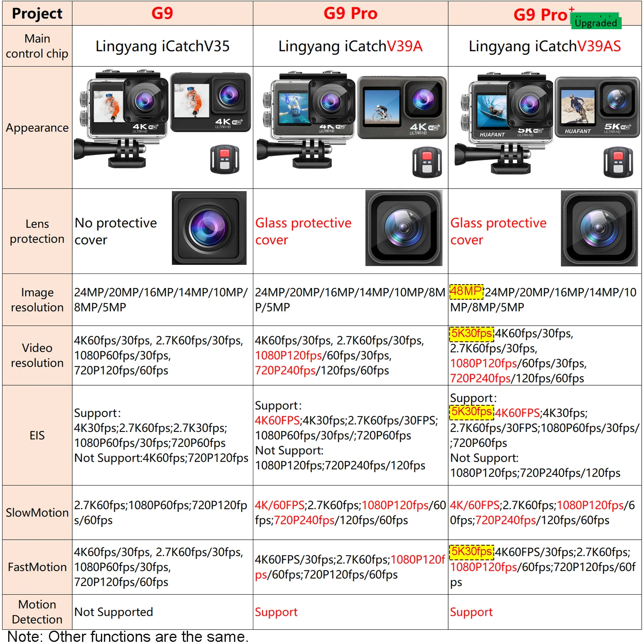The height and width of the screenshot is (644, 644).
Task: Click the upgraded 5K bare camera image
Action: tap(597, 107)
